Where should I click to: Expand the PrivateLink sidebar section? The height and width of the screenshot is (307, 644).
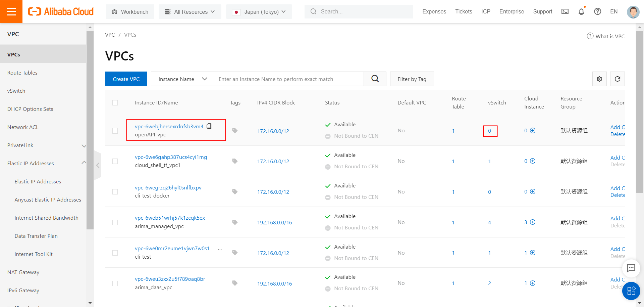click(84, 146)
